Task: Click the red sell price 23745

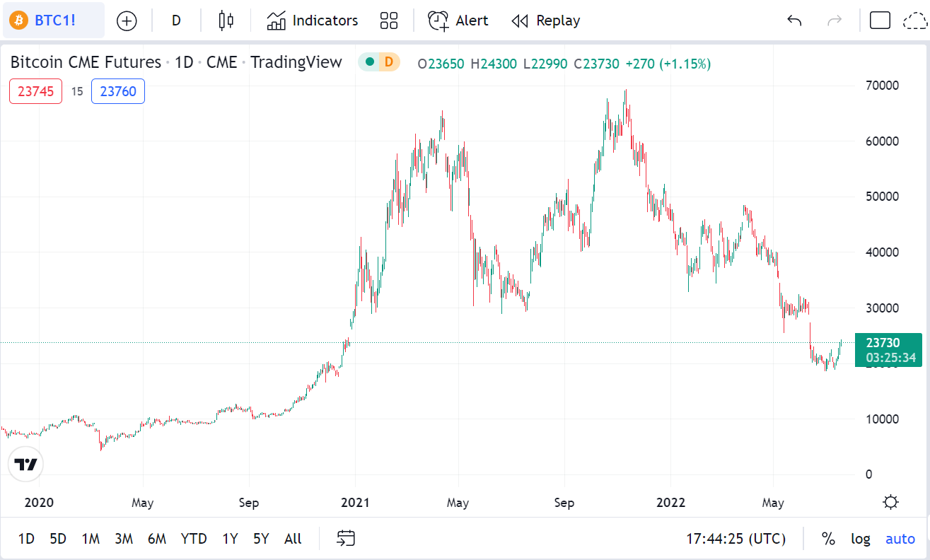Action: [36, 91]
